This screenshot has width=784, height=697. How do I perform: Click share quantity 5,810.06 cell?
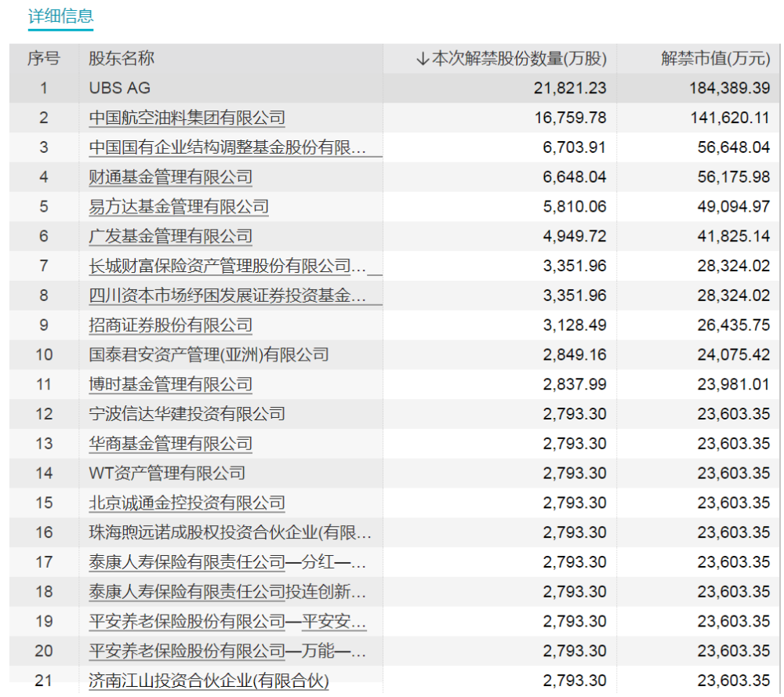pyautogui.click(x=575, y=206)
